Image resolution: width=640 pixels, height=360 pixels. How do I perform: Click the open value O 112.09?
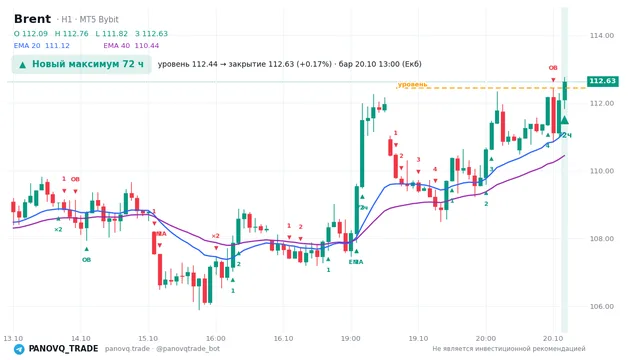point(31,34)
